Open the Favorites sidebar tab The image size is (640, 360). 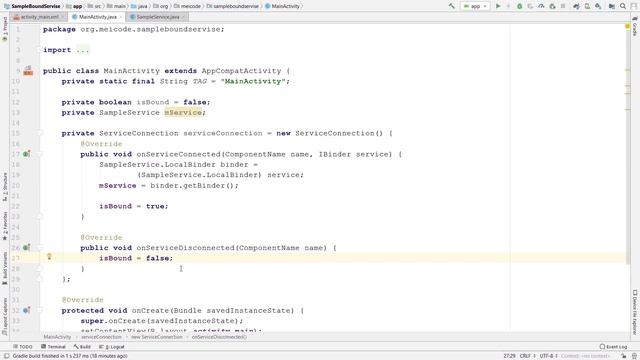[x=4, y=226]
